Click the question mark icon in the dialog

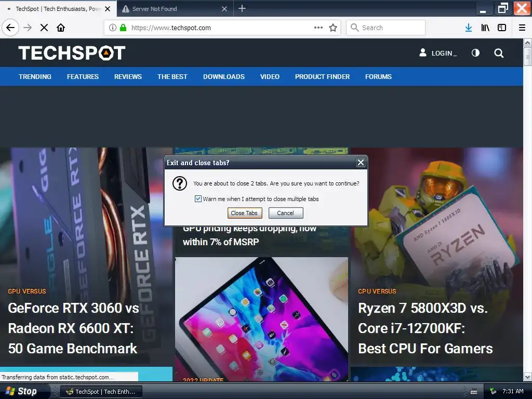click(179, 183)
